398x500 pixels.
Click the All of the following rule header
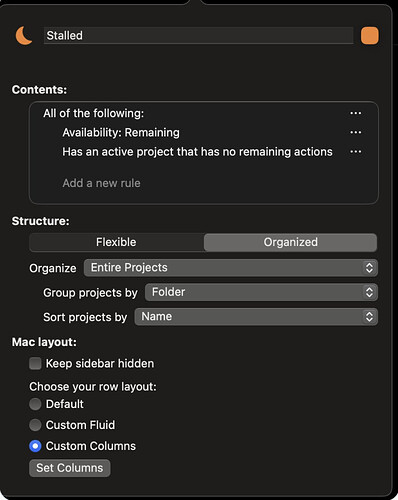[x=93, y=113]
